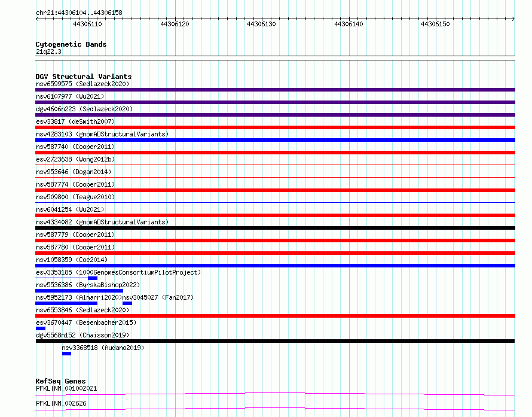The height and width of the screenshot is (417, 532).
Task: Select esv3353185 (1000GenomesConsortiumPilotProject) label
Action: [118, 272]
